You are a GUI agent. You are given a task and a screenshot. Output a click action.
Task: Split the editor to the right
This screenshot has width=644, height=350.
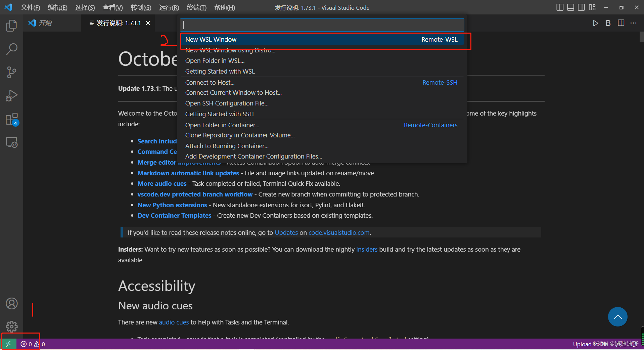click(x=621, y=23)
